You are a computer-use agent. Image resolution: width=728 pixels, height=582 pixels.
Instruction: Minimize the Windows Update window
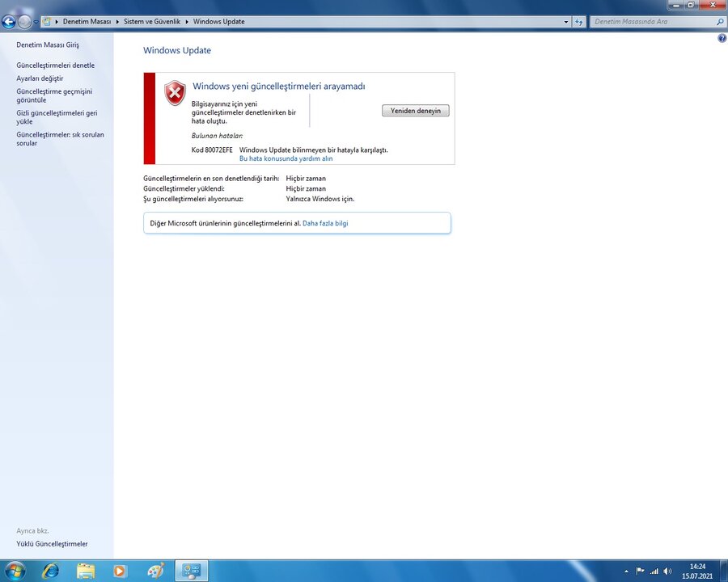(675, 5)
